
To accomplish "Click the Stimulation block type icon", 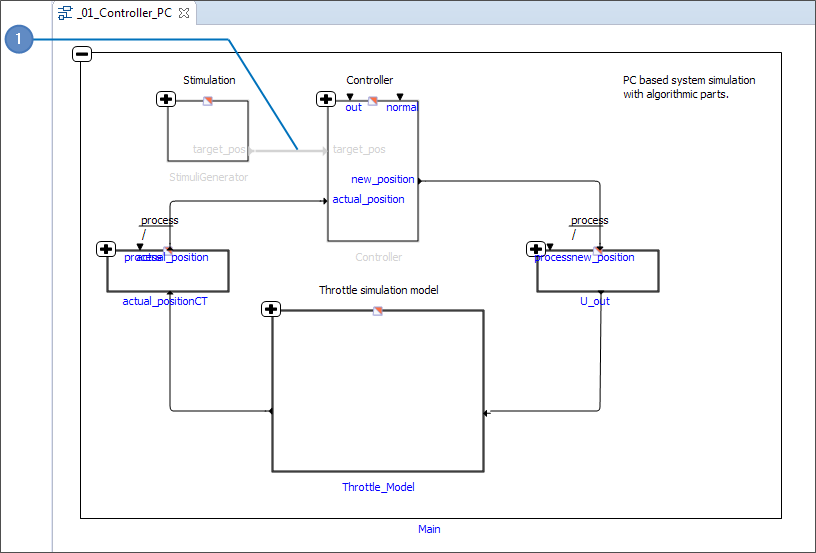I will point(208,100).
